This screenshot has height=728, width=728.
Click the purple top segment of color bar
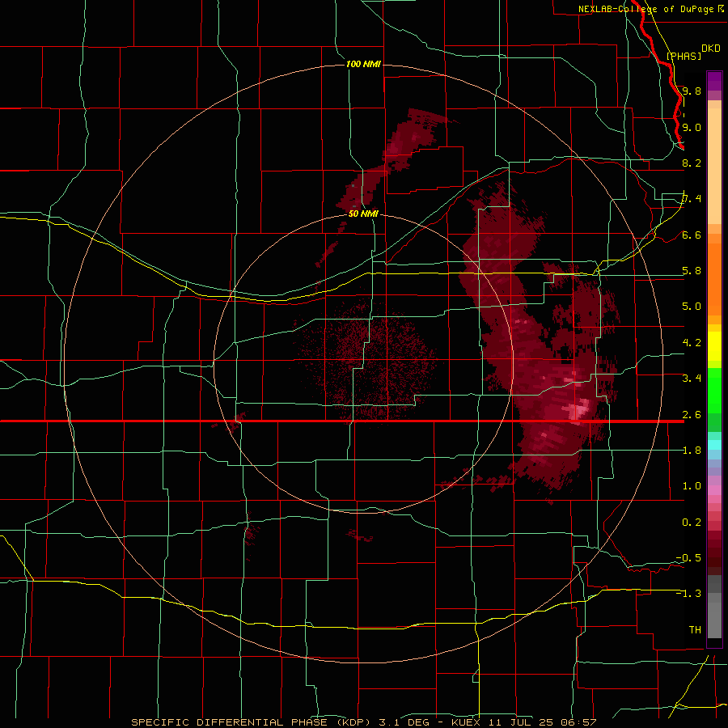click(714, 81)
